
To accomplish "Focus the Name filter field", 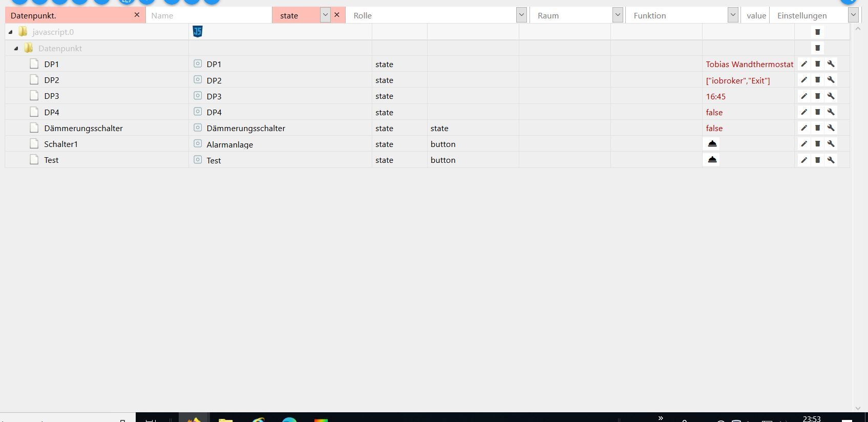I will (209, 15).
